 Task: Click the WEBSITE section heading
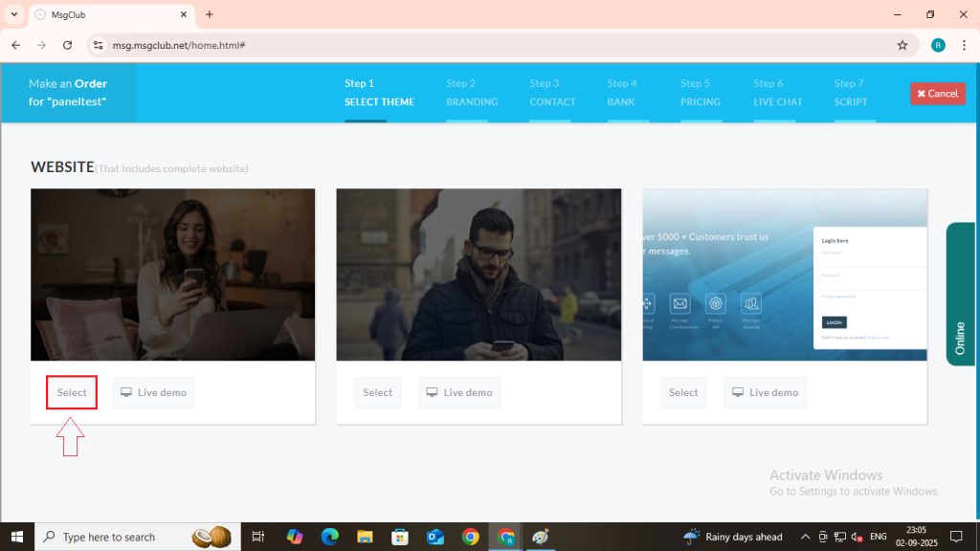[x=62, y=166]
